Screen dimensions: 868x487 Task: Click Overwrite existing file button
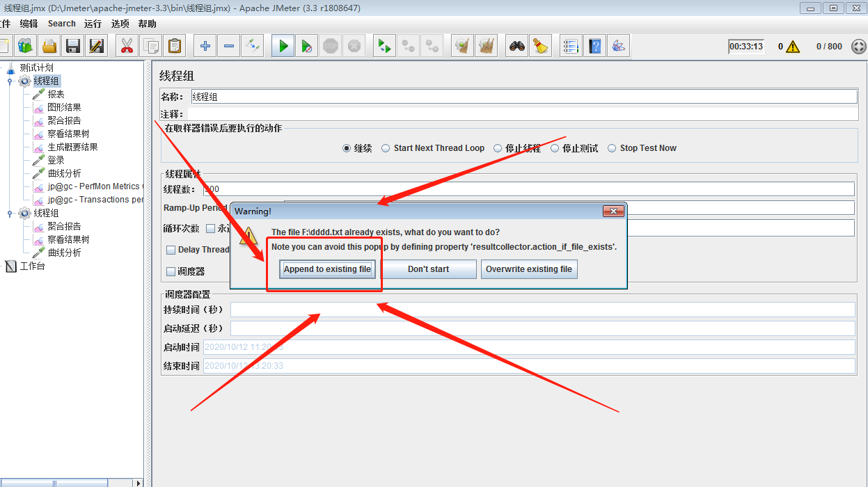point(529,269)
